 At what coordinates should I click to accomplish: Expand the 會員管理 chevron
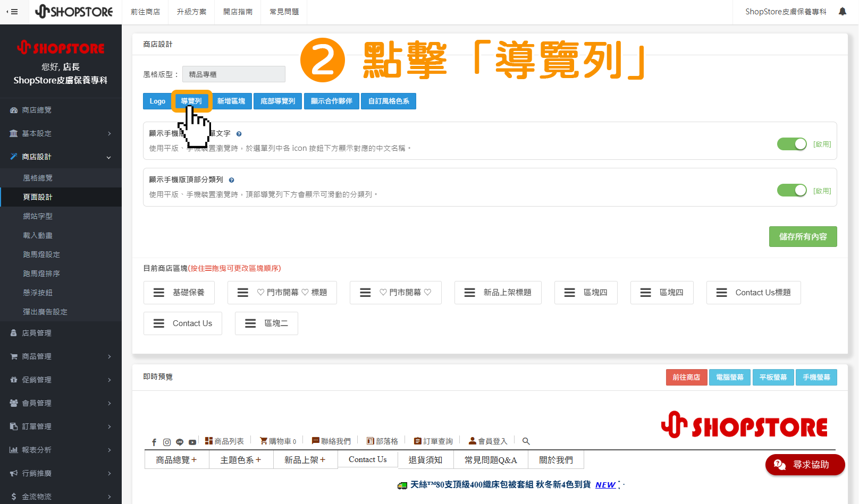[x=110, y=403]
